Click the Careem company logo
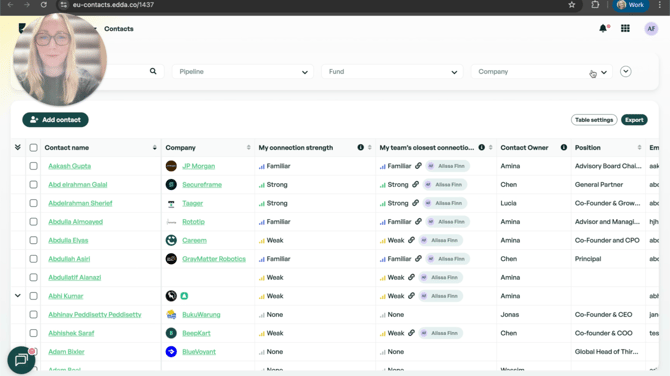The width and height of the screenshot is (670, 376). 171,240
